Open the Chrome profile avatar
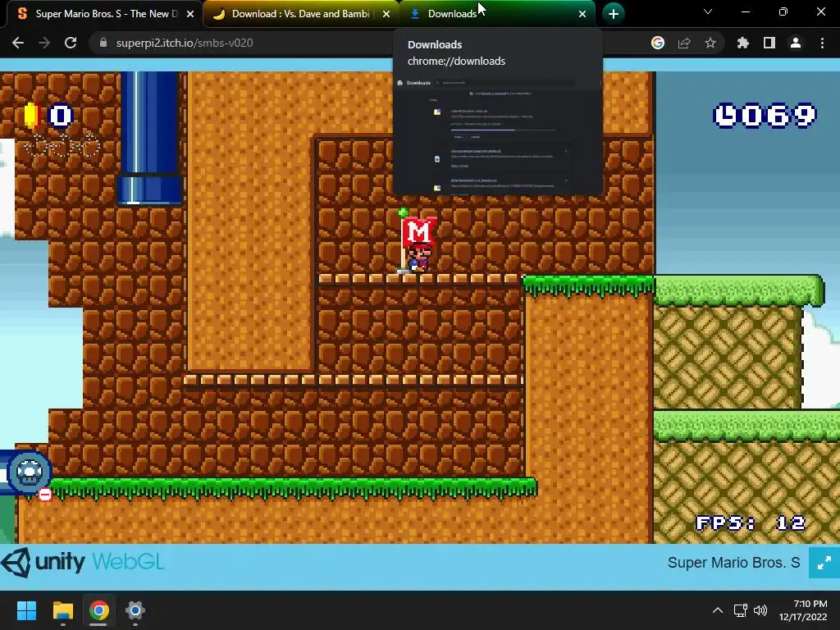The width and height of the screenshot is (840, 630). point(796,43)
